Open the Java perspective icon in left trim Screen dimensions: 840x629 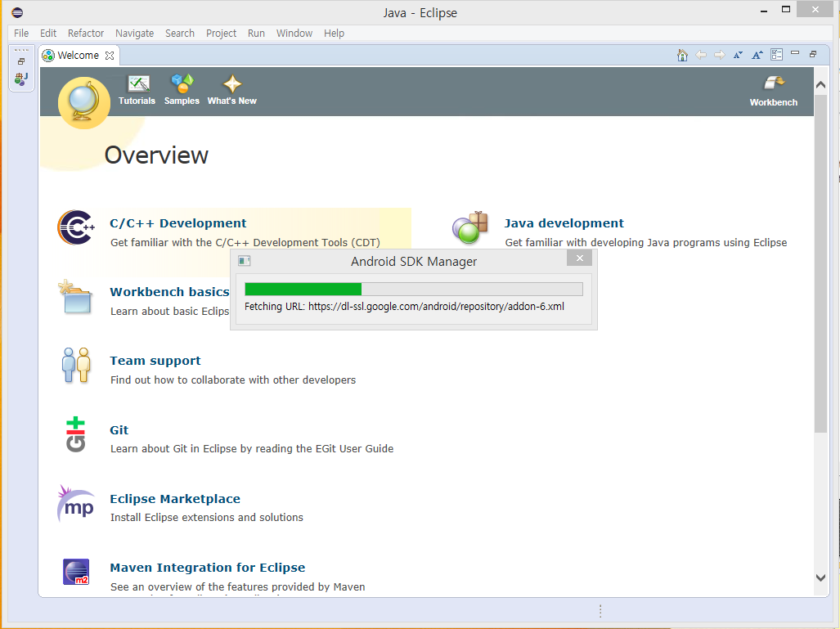21,79
